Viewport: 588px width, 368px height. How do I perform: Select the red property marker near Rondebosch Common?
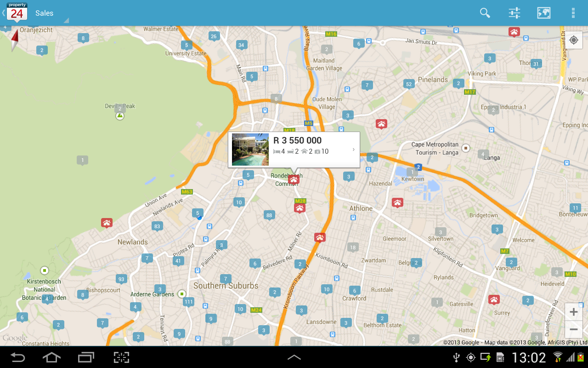[x=294, y=179]
